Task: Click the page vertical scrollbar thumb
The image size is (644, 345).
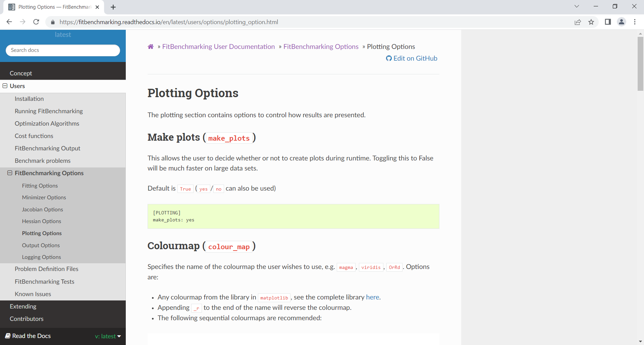Action: click(x=640, y=64)
